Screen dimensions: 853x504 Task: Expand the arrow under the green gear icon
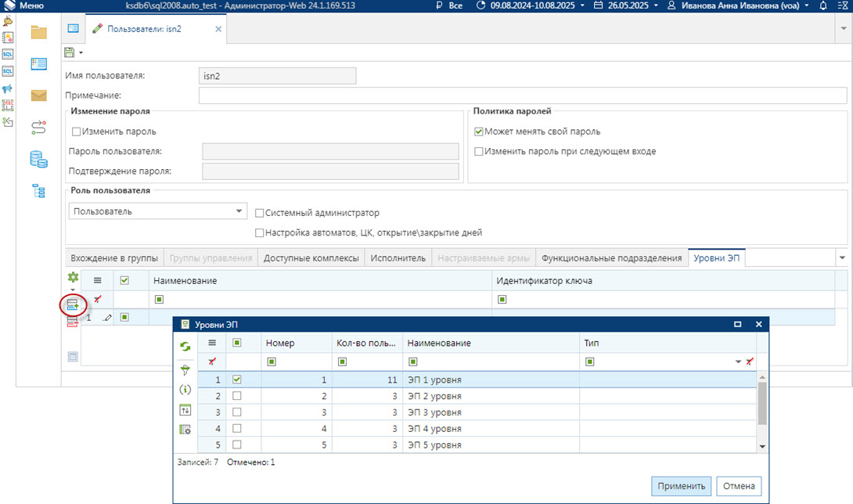73,290
